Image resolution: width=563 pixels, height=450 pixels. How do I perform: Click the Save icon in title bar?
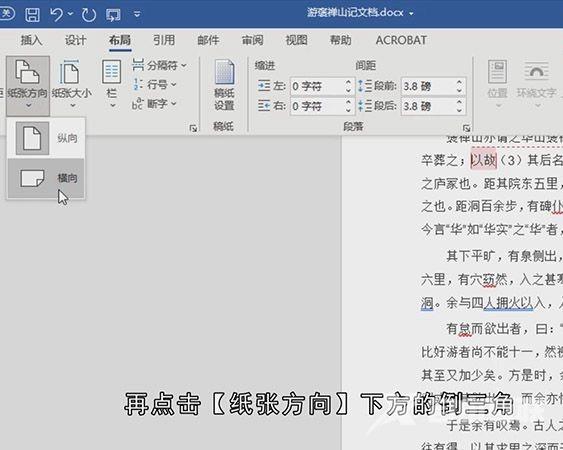coord(32,15)
